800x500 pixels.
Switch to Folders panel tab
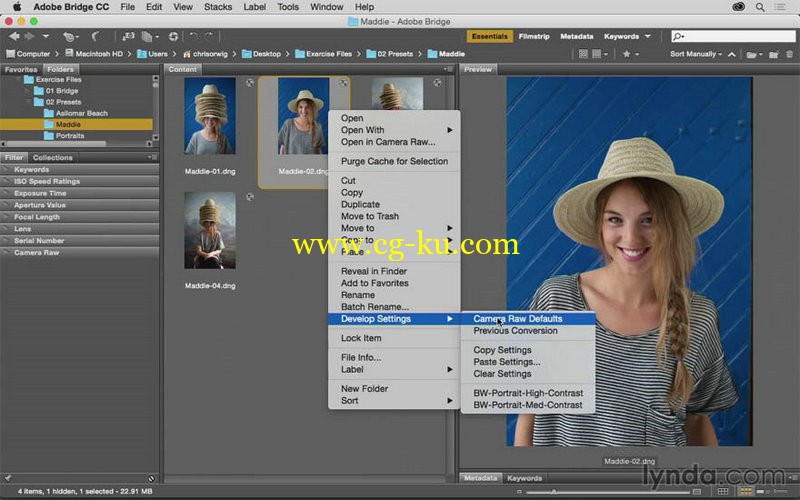pos(60,69)
